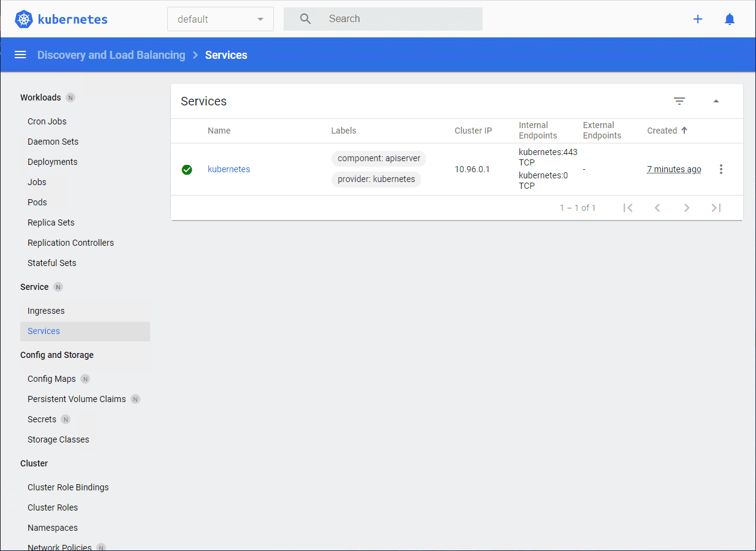Click the N badge next to Service

[x=58, y=287]
